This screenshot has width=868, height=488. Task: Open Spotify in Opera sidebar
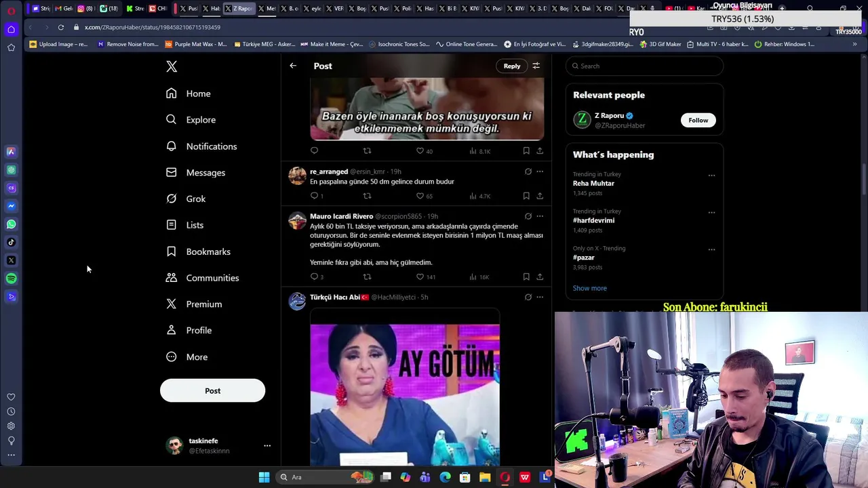11,279
